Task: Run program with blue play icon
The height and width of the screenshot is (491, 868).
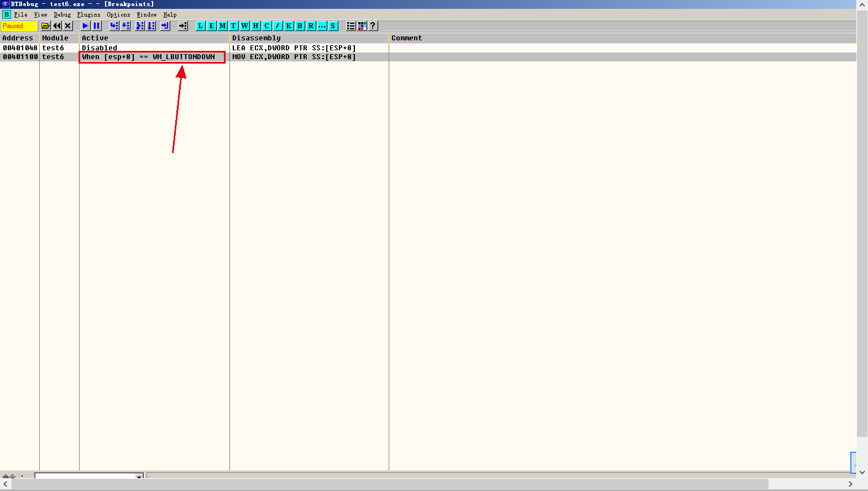Action: (85, 26)
